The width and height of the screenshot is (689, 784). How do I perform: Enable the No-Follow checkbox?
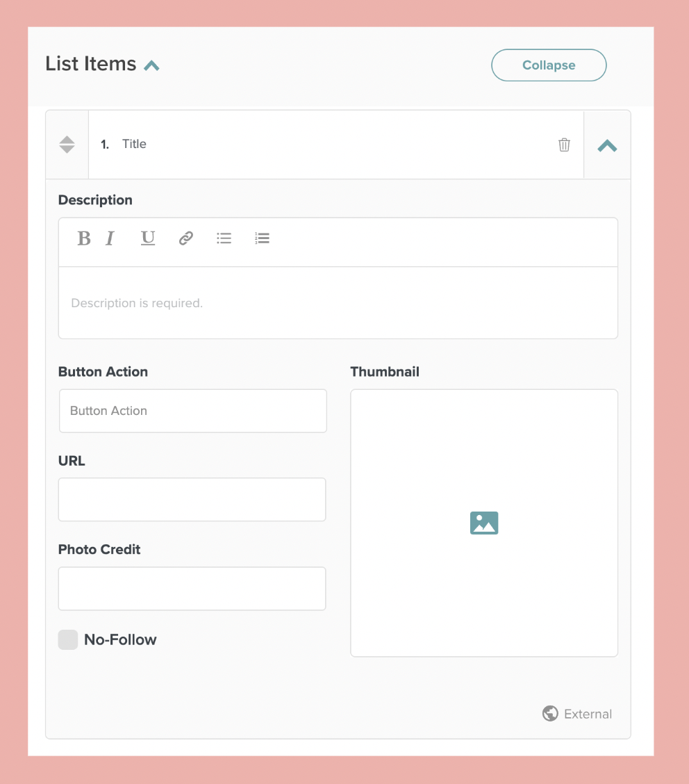[68, 640]
